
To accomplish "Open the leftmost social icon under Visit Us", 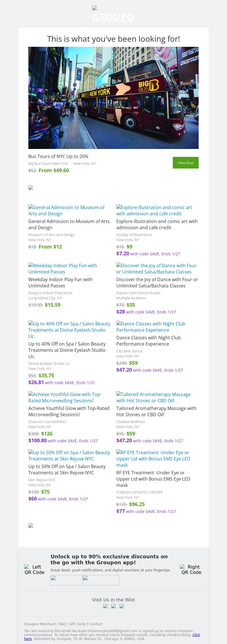I will point(105,606).
